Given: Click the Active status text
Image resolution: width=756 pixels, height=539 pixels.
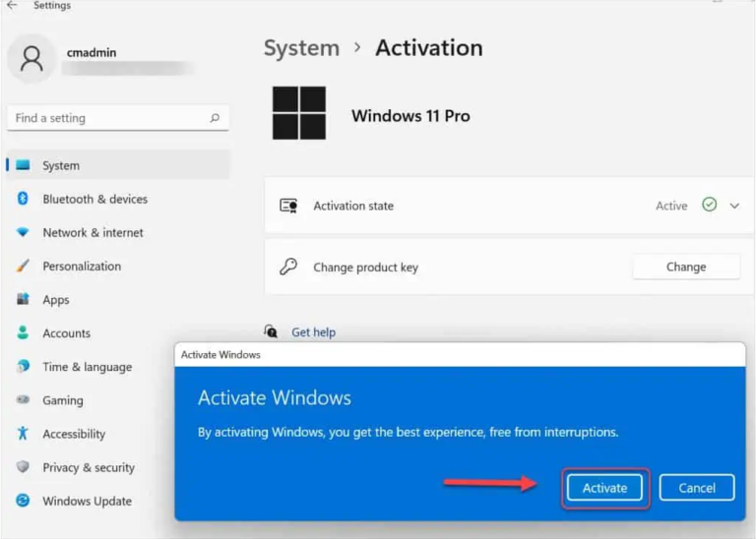Looking at the screenshot, I should pos(671,206).
